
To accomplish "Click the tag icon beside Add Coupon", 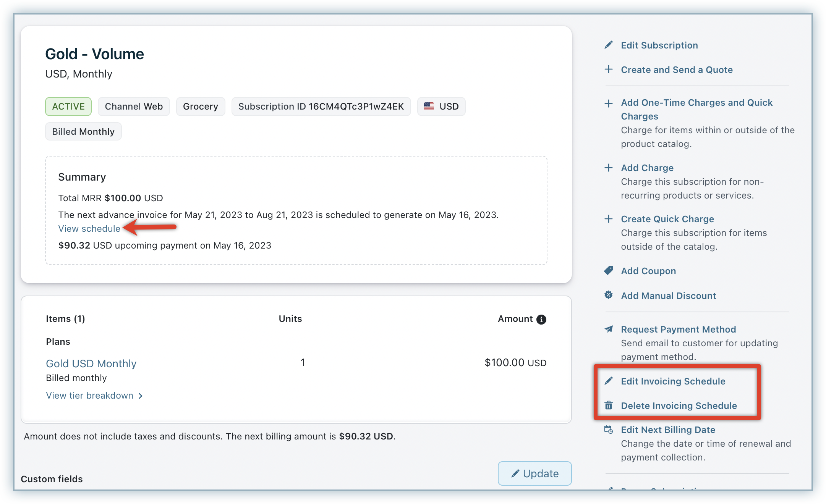I will 609,271.
